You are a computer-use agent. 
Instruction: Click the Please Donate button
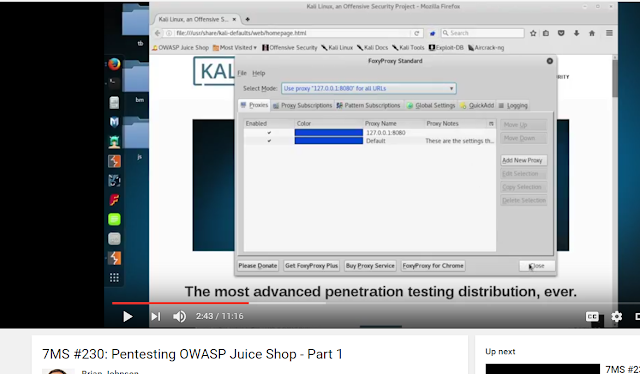258,266
